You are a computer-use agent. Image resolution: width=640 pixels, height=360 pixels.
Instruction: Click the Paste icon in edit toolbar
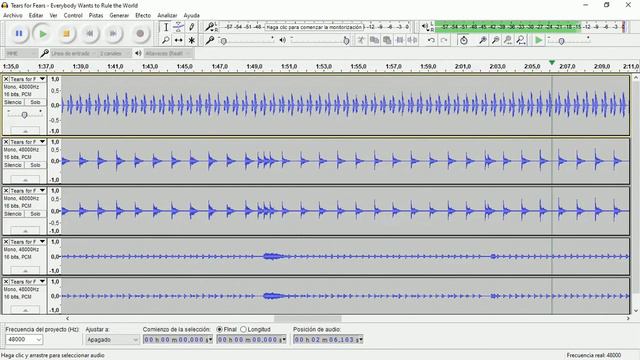point(387,40)
